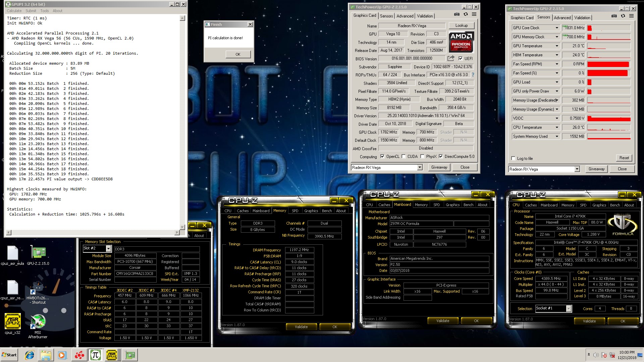Image resolution: width=644 pixels, height=362 pixels.
Task: Click Reset in GPU-Z Sensors window
Action: point(624,158)
